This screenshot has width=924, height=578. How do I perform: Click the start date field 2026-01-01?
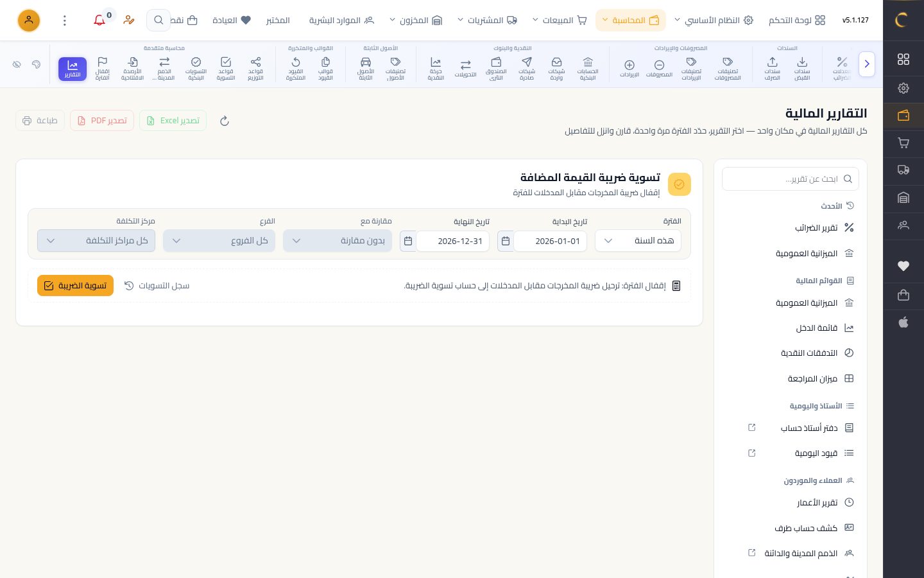pos(551,241)
